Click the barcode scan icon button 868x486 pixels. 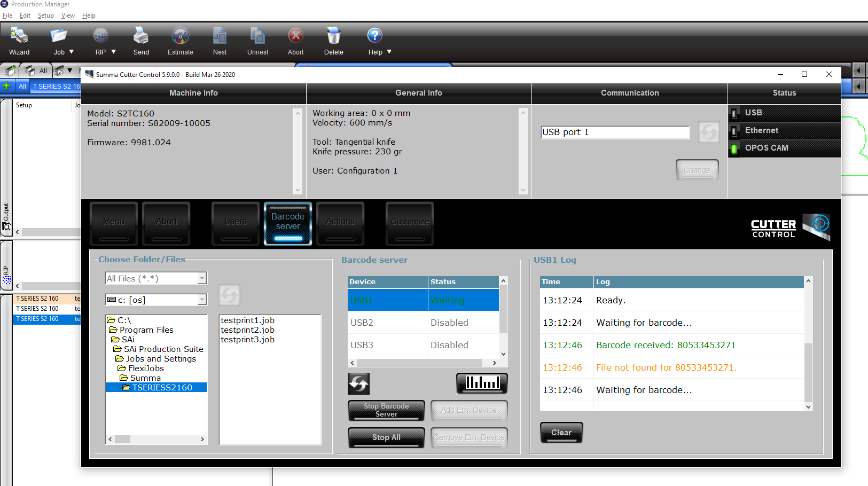[482, 383]
